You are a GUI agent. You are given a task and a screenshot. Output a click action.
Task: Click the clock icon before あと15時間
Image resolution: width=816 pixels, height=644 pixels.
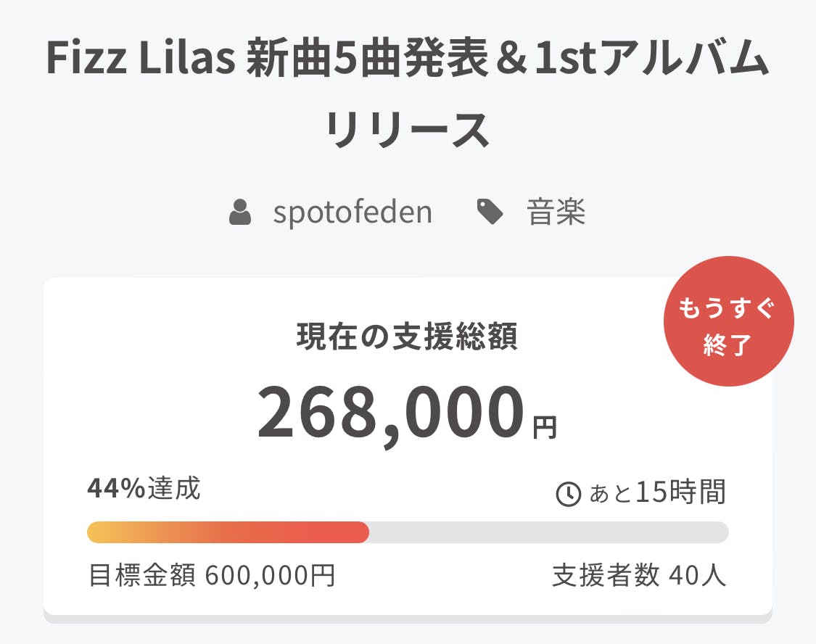(x=568, y=494)
